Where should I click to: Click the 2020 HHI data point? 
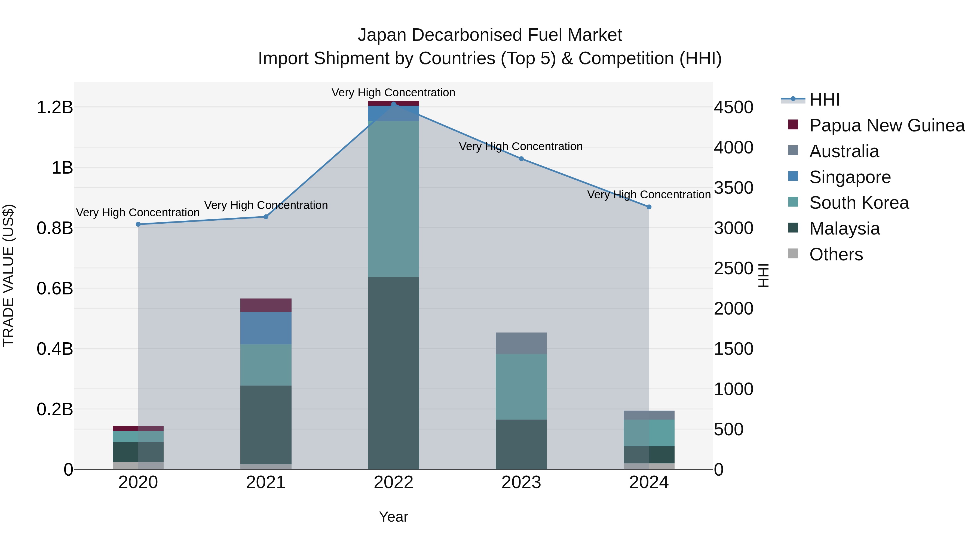[x=138, y=224]
